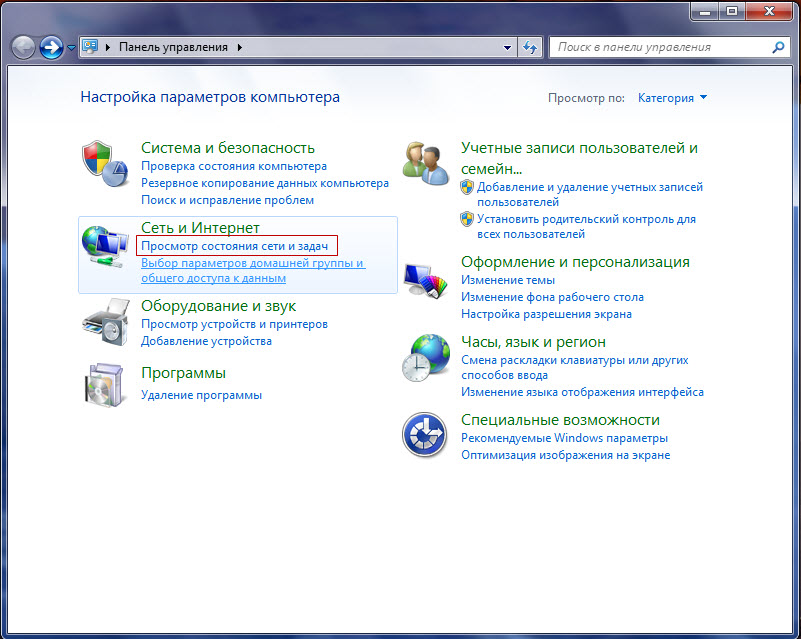Expand the address bar history dropdown

tap(507, 48)
